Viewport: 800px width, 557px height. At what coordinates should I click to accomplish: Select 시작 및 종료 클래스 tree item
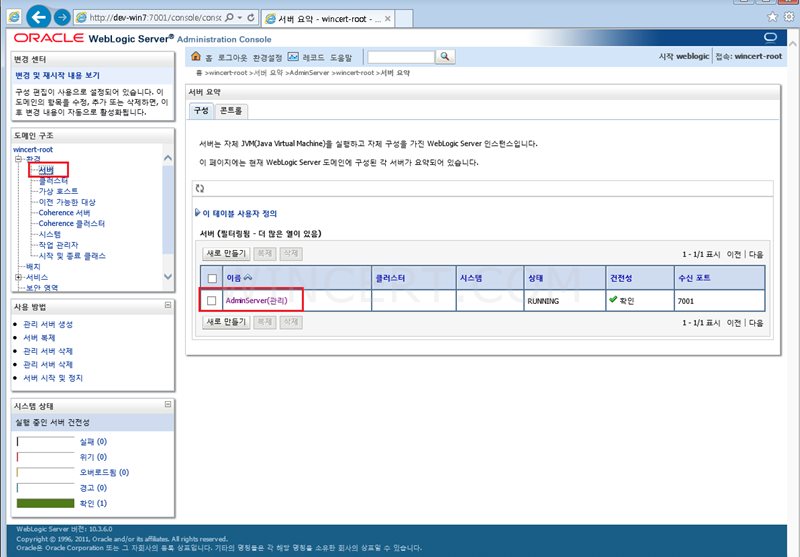(x=72, y=256)
